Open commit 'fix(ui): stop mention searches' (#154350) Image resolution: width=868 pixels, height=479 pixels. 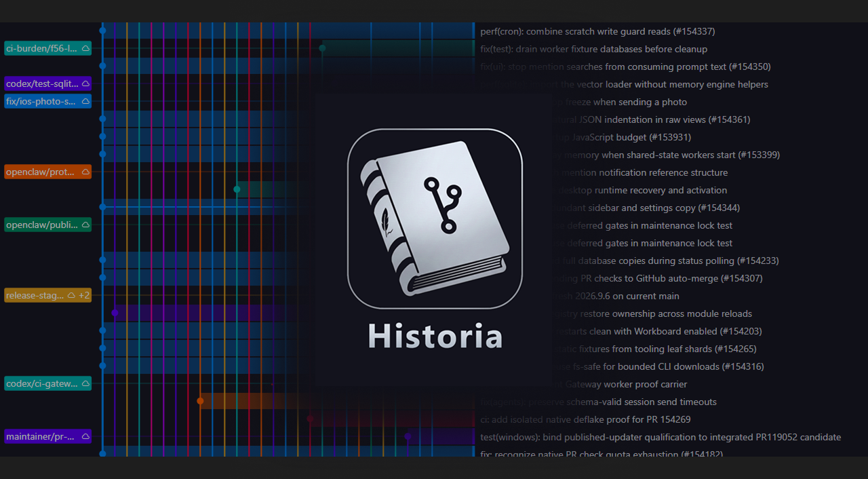click(625, 66)
